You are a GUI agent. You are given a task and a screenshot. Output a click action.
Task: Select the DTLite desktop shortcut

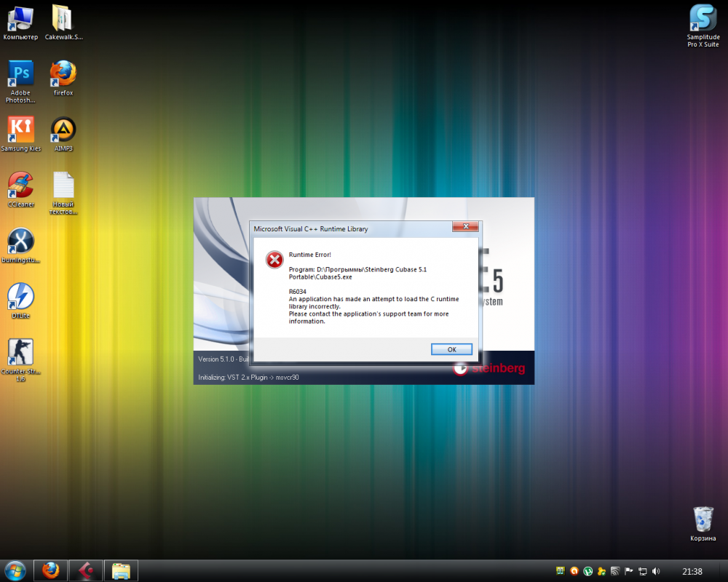[21, 301]
